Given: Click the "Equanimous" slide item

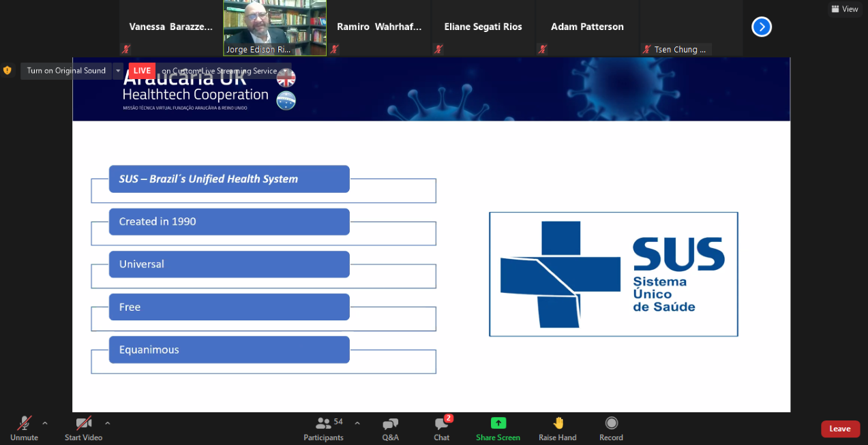Looking at the screenshot, I should [x=229, y=350].
